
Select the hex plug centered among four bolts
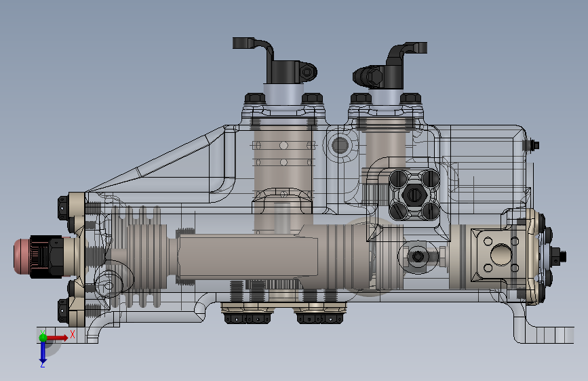click(x=414, y=195)
